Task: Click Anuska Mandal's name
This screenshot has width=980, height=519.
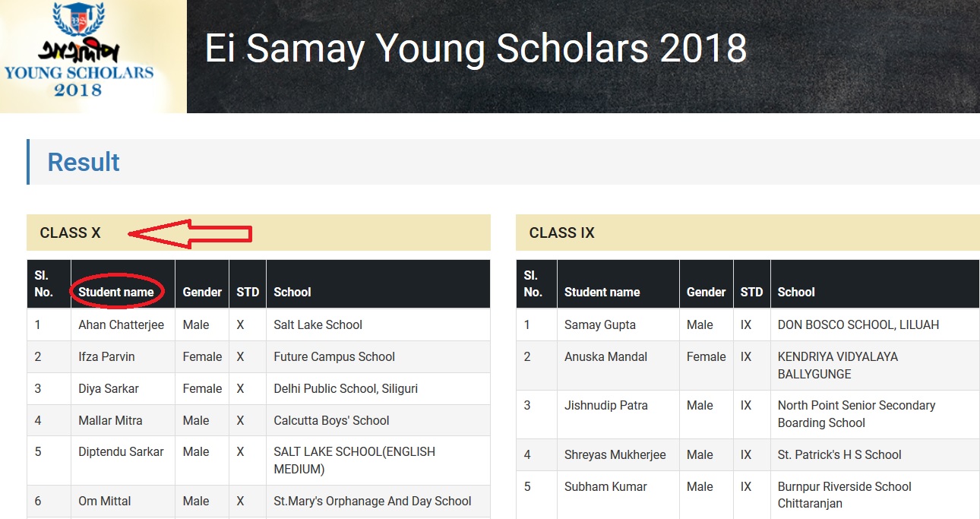Action: [605, 356]
